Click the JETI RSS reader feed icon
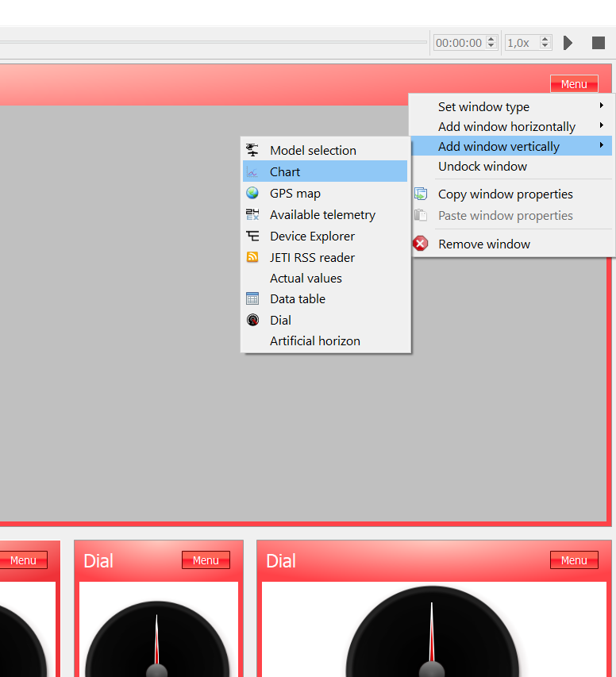This screenshot has width=616, height=677. pos(252,257)
